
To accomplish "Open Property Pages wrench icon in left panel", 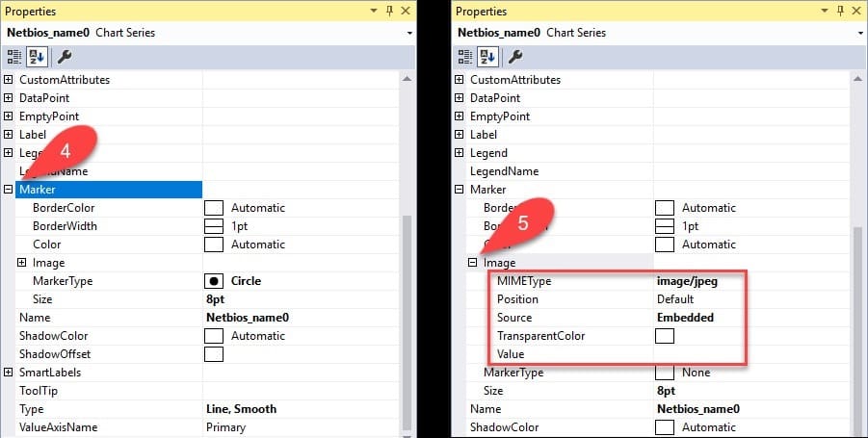I will (65, 57).
